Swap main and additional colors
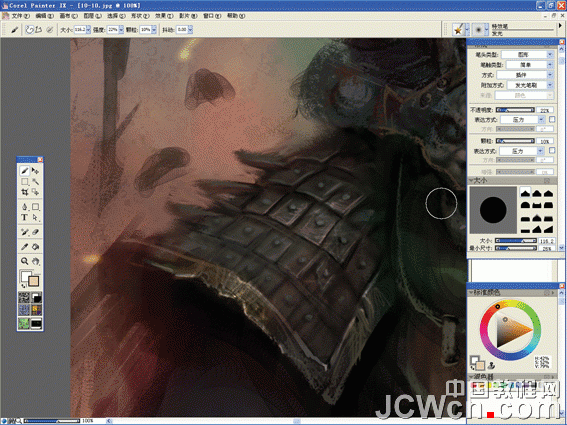 [x=23, y=286]
